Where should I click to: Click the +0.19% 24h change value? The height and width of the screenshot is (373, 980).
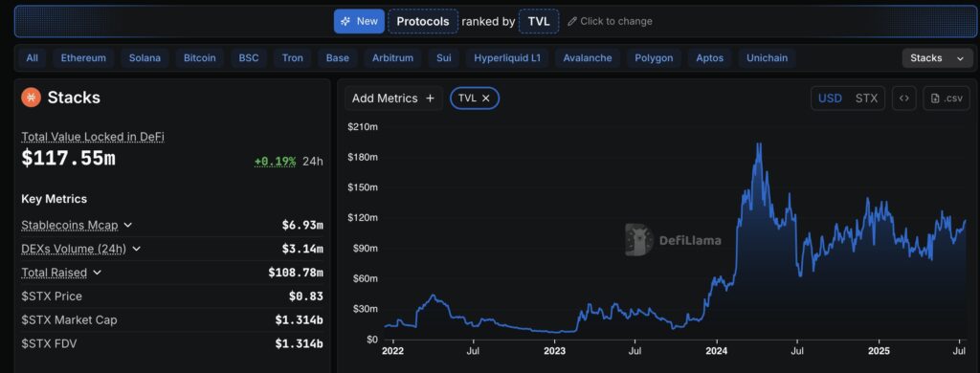275,162
